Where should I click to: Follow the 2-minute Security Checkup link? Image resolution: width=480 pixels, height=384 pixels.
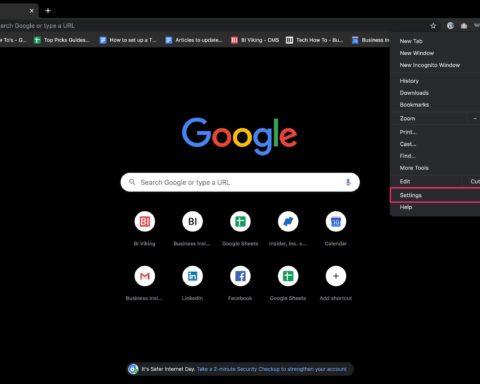pos(271,369)
